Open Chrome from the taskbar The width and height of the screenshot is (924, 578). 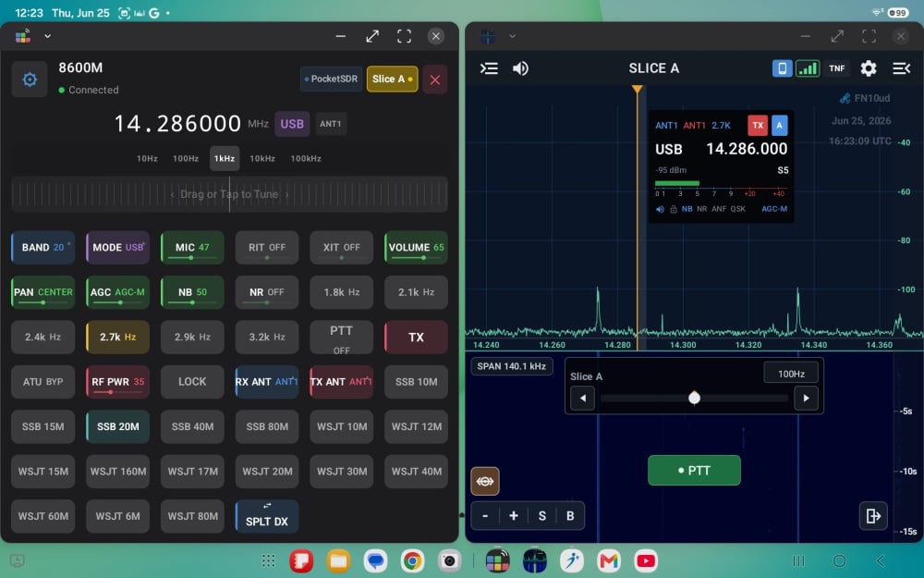point(412,560)
